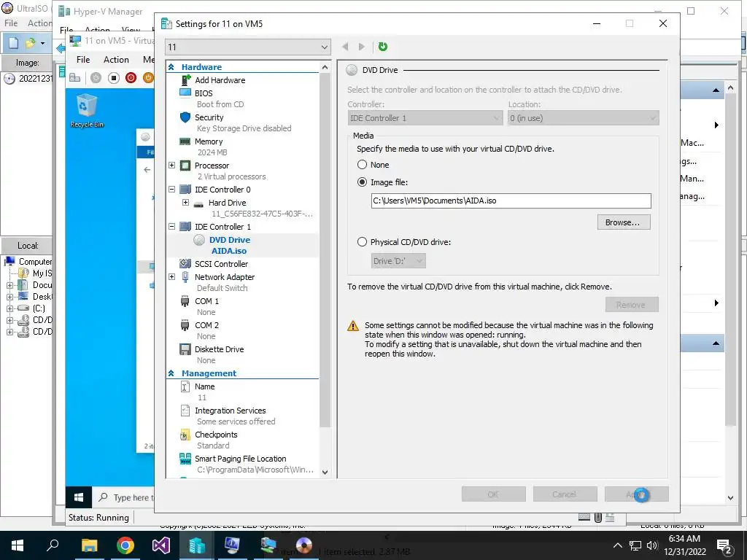Open File Explorer from the taskbar
Viewport: 747px width, 560px height.
point(89,545)
